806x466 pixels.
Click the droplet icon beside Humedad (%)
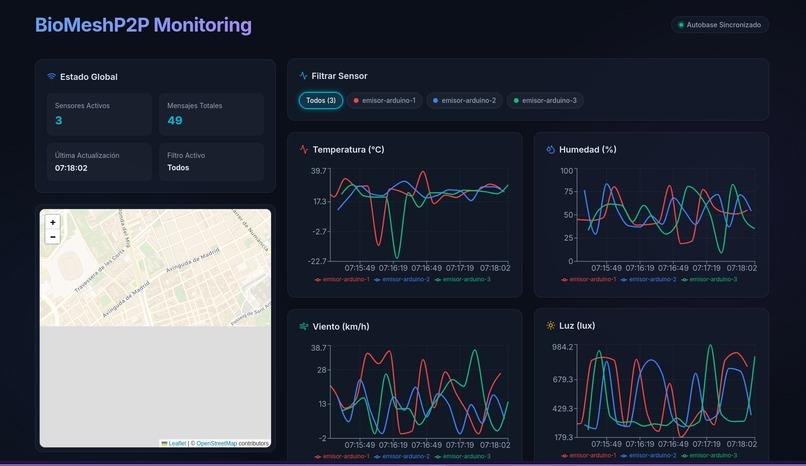(x=551, y=150)
